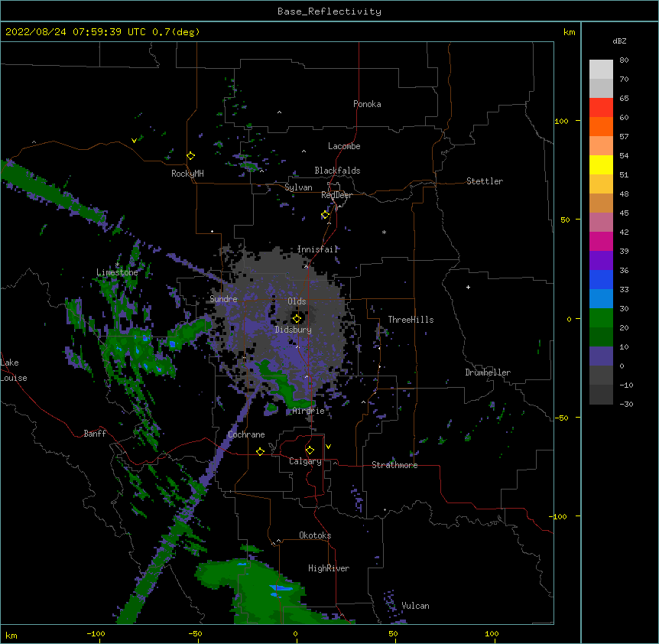Click the yellow diamond marker under Cochrane
Screen dimensions: 659x644
pyautogui.click(x=260, y=451)
